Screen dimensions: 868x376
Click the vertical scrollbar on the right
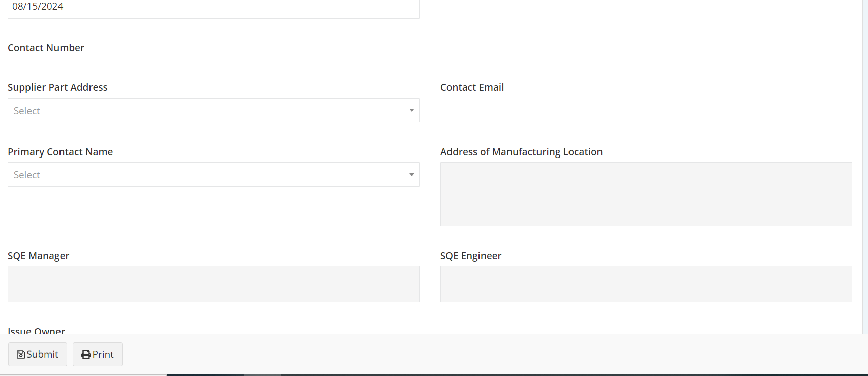[865, 167]
